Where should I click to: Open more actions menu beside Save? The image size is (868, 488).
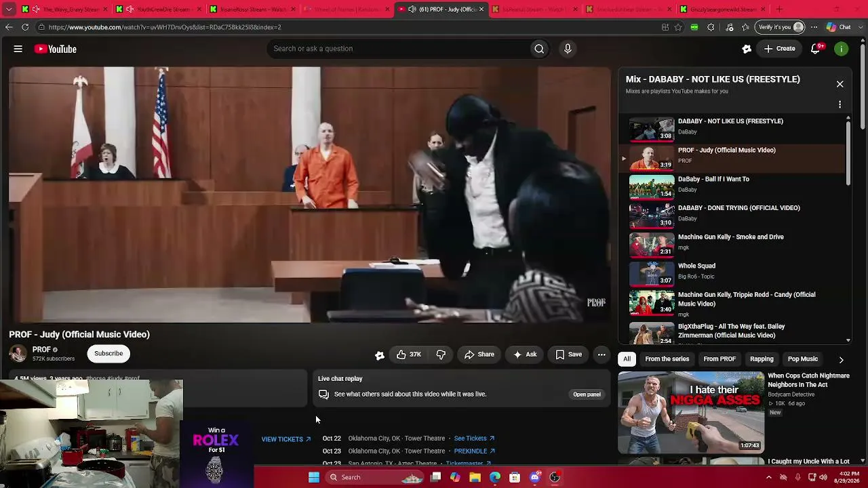(x=601, y=354)
